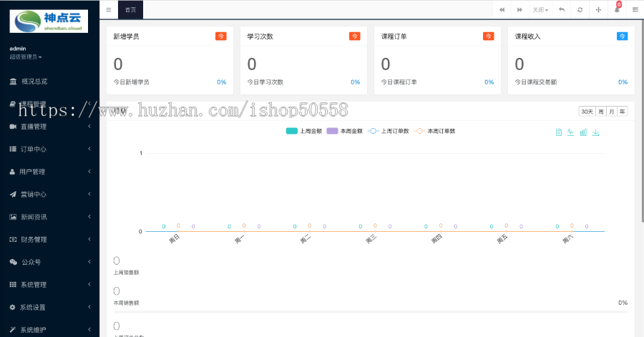Open the notification bell
The width and height of the screenshot is (644, 337).
tap(617, 10)
